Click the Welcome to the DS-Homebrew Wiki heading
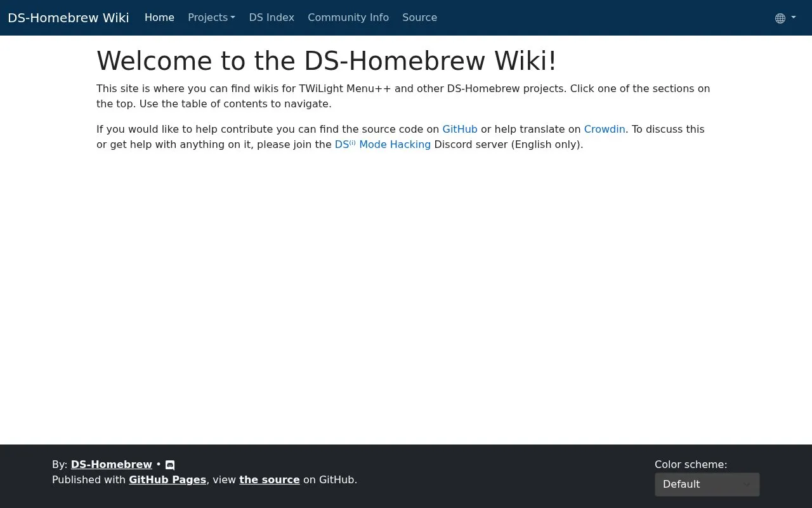The image size is (812, 508). (x=327, y=61)
